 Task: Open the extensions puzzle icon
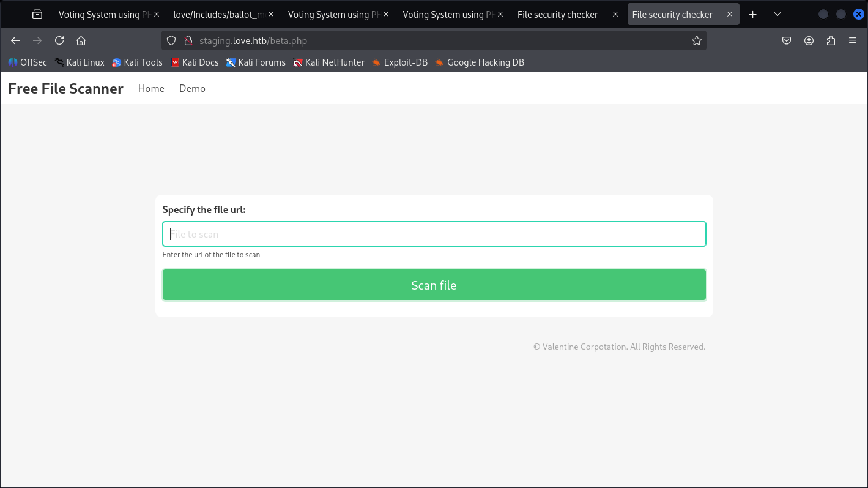coord(831,40)
